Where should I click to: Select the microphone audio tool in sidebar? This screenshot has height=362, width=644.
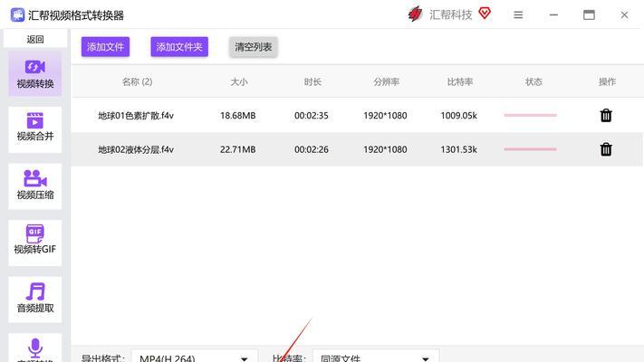click(35, 348)
